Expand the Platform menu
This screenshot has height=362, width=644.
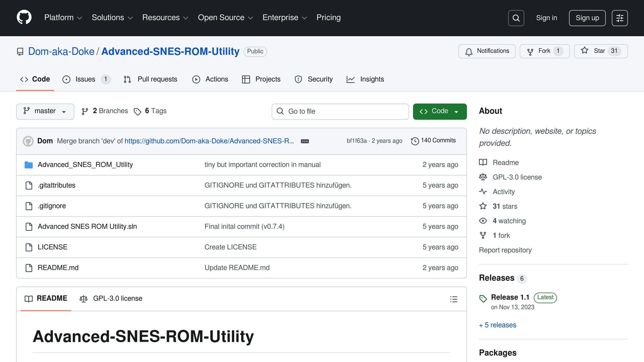point(63,18)
